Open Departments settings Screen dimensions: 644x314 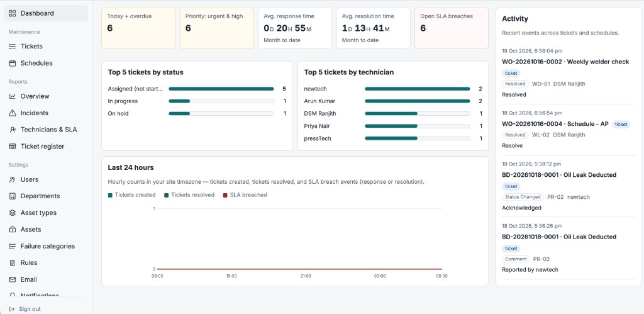coord(46,196)
